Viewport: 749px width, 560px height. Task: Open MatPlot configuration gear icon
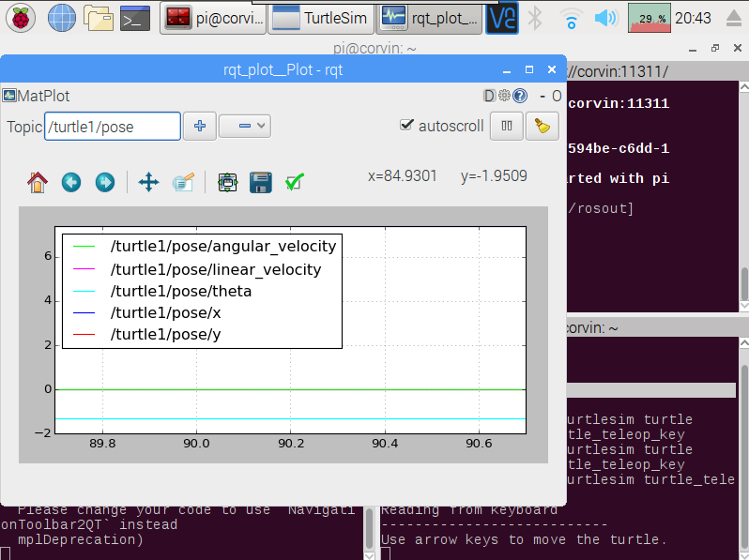504,96
